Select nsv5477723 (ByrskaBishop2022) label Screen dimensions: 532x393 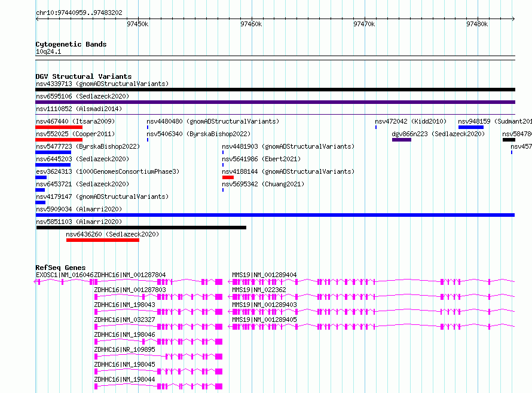(88, 146)
